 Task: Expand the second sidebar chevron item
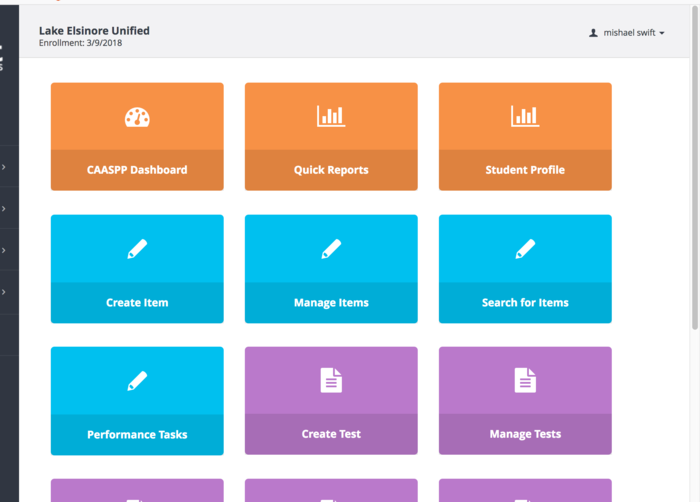point(5,209)
